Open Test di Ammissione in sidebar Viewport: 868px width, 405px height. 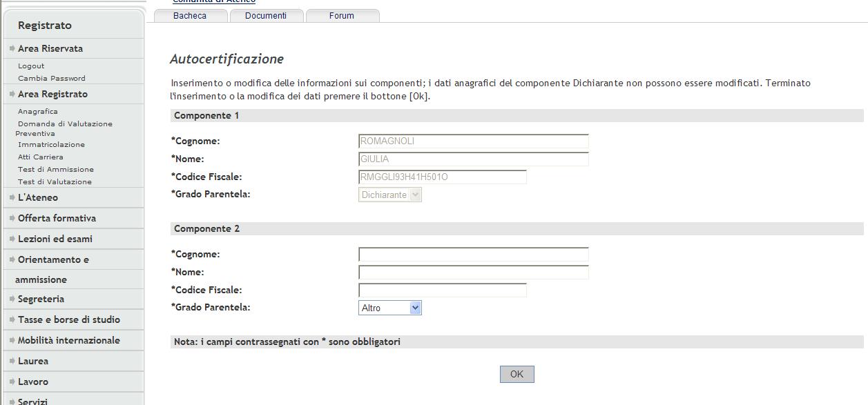[56, 170]
